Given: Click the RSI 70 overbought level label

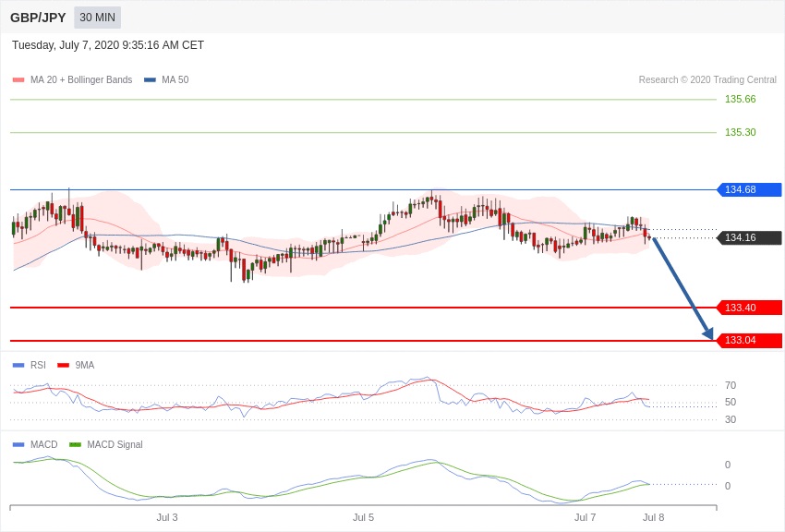Looking at the screenshot, I should pos(730,385).
